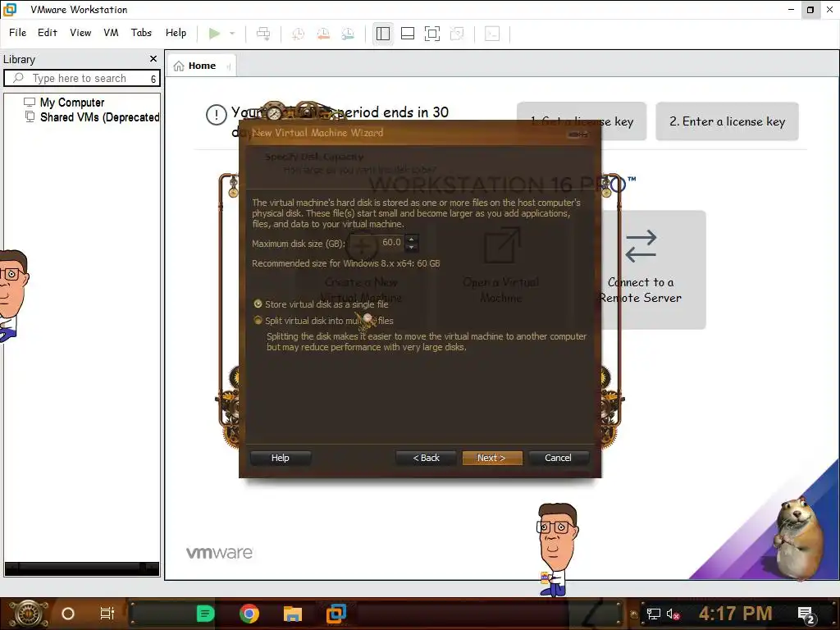Image resolution: width=840 pixels, height=630 pixels.
Task: Click the 4:17 PM clock
Action: click(x=736, y=614)
